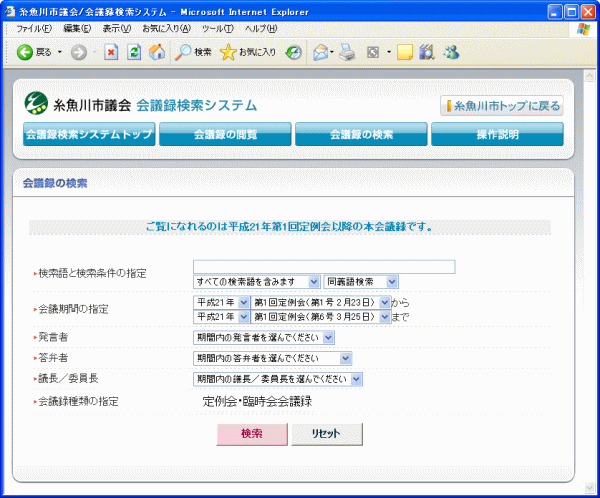Click the scrollbar down arrow
600x498 pixels.
coord(589,487)
